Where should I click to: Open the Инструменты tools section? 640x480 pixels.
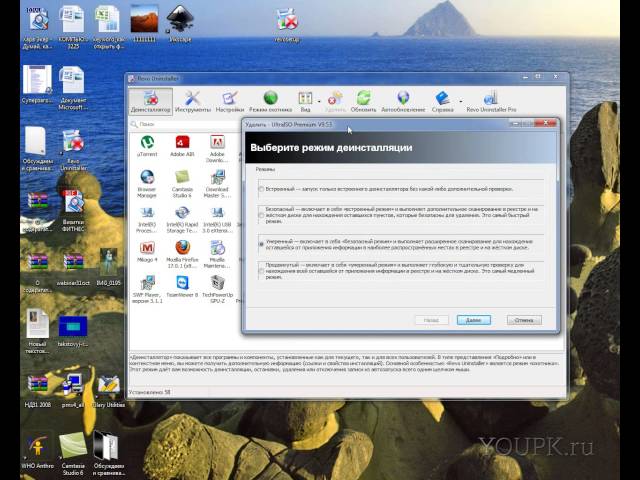[x=193, y=101]
